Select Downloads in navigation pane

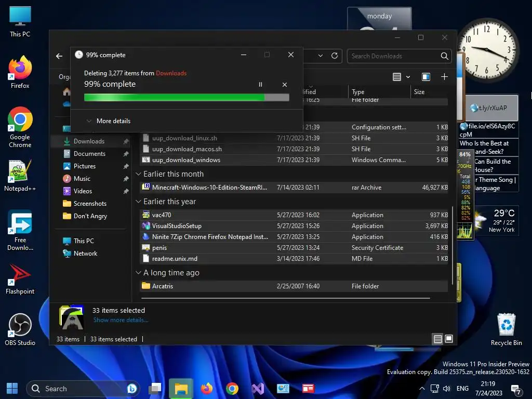pos(89,141)
